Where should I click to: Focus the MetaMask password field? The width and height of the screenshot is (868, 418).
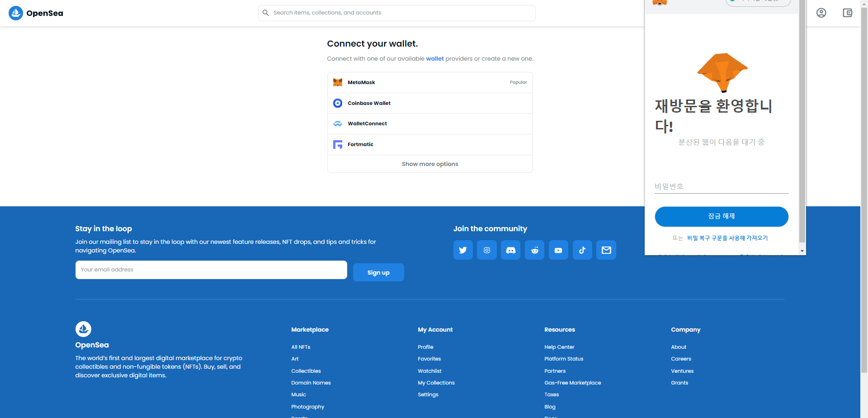pos(722,186)
